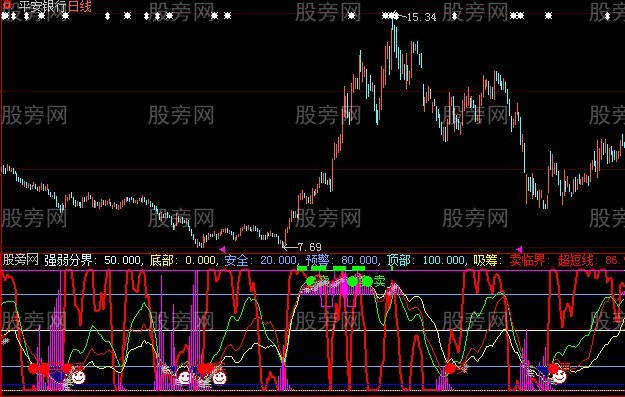Click the leftmost smiley face buy icon
Screen dimensions: 625x397
78,377
